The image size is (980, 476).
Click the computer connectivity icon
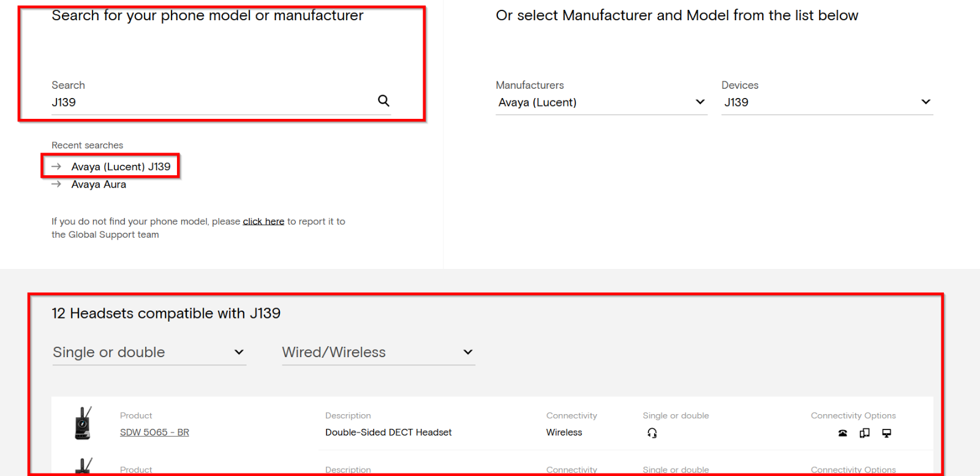(886, 433)
